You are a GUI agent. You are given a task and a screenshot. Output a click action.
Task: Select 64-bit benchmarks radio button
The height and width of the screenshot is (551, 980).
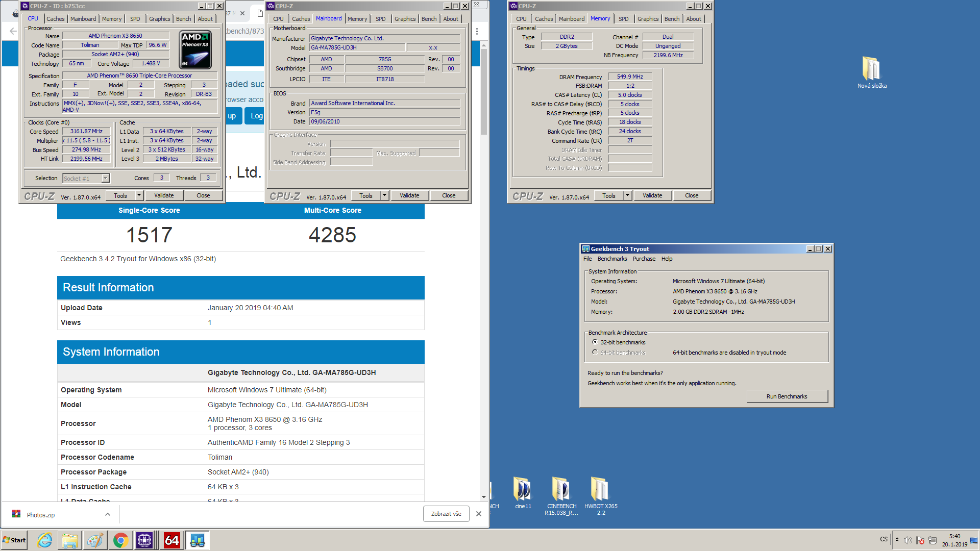595,352
